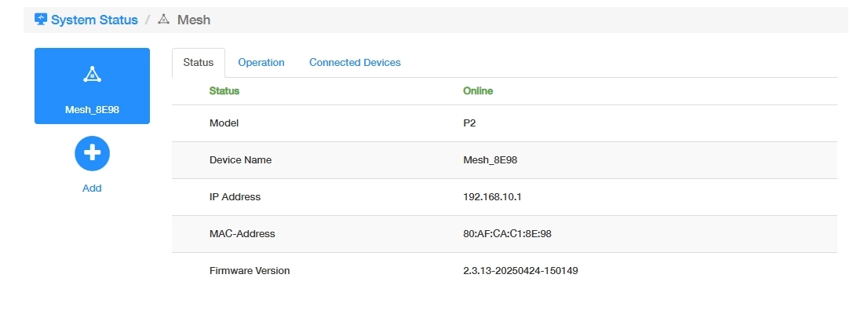Click the firmware version 2.3.13-20250424-150149
This screenshot has width=868, height=322.
point(521,271)
